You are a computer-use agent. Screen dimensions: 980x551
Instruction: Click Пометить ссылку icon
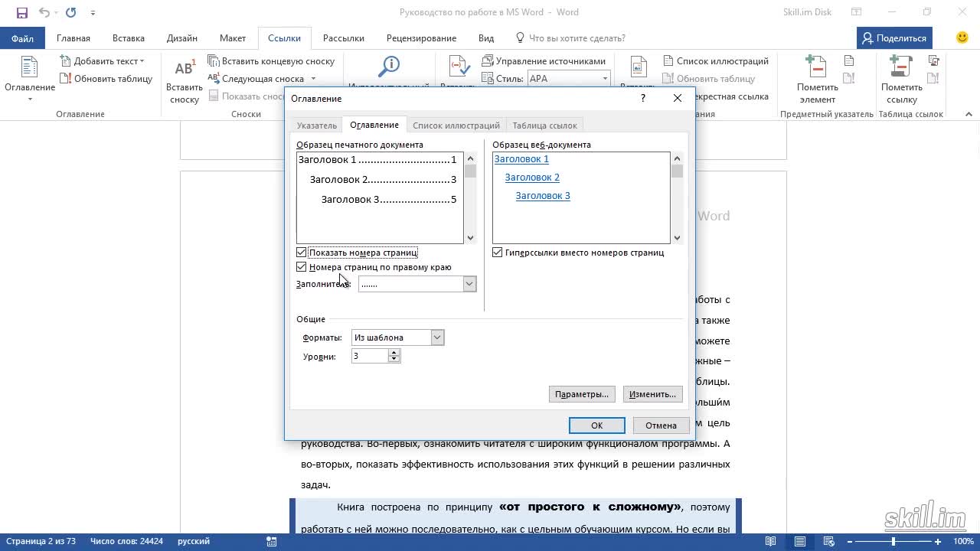(901, 67)
